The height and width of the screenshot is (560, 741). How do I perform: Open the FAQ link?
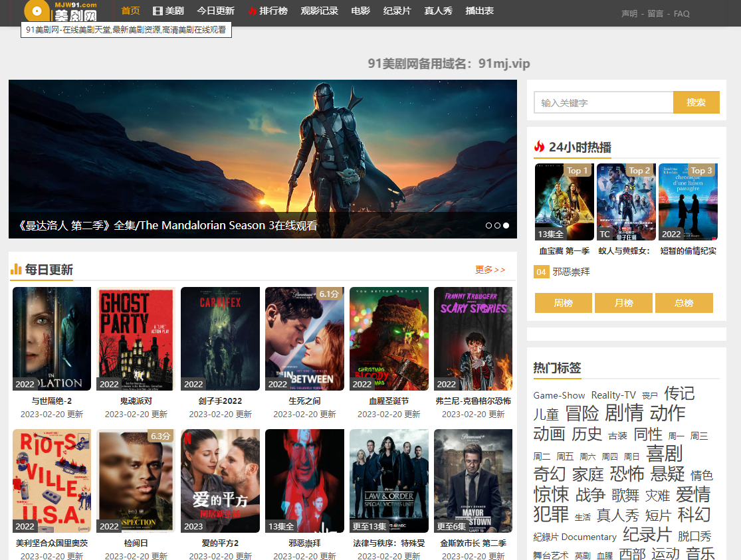pos(681,14)
